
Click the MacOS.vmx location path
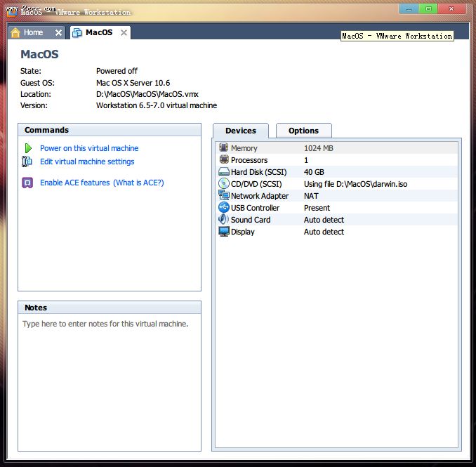point(147,94)
